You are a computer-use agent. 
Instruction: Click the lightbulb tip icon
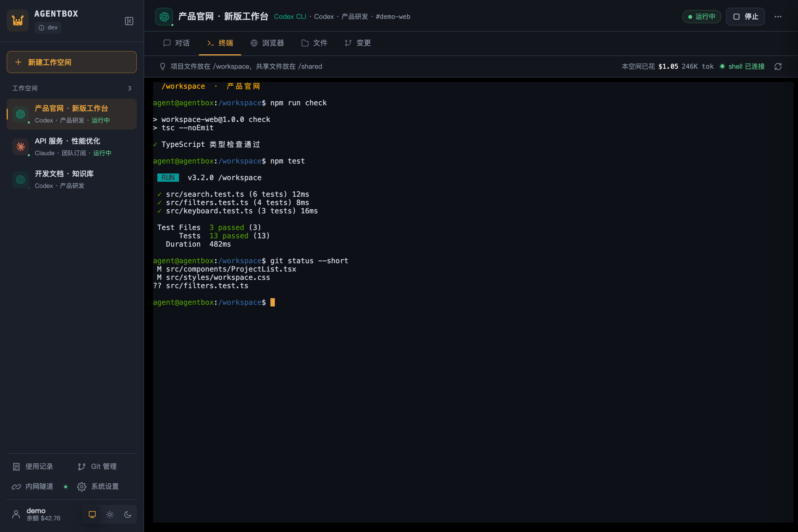click(163, 66)
